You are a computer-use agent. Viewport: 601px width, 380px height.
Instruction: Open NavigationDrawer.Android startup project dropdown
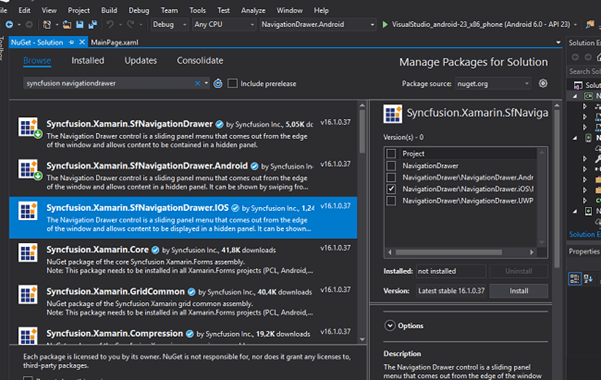(318, 25)
